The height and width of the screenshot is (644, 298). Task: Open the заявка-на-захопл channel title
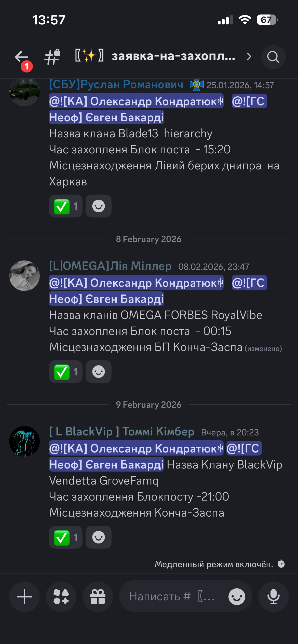[173, 56]
